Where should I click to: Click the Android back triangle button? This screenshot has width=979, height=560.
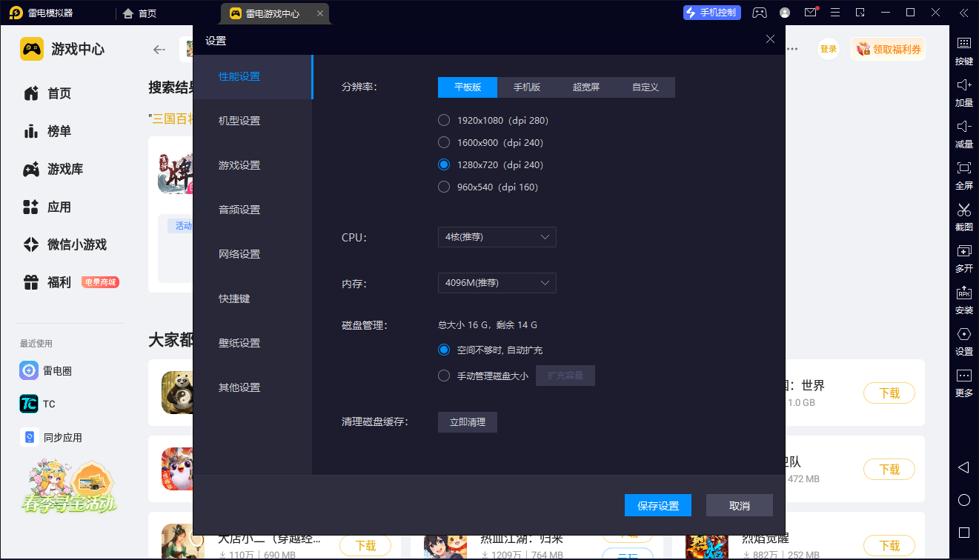[963, 467]
